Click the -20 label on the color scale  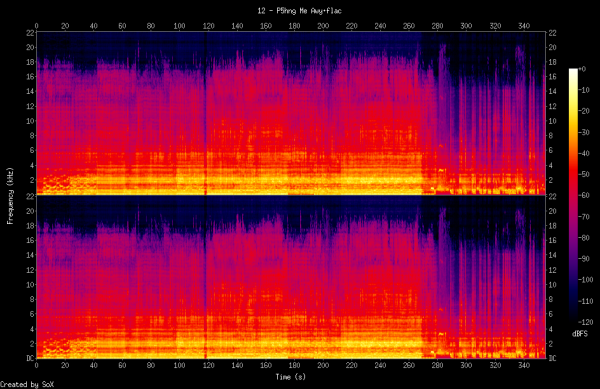585,111
